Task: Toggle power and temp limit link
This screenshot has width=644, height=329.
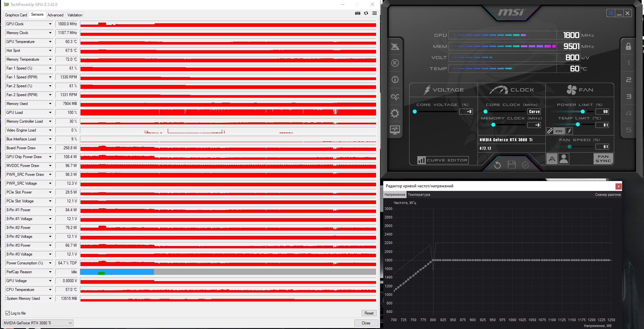Action: (x=550, y=131)
